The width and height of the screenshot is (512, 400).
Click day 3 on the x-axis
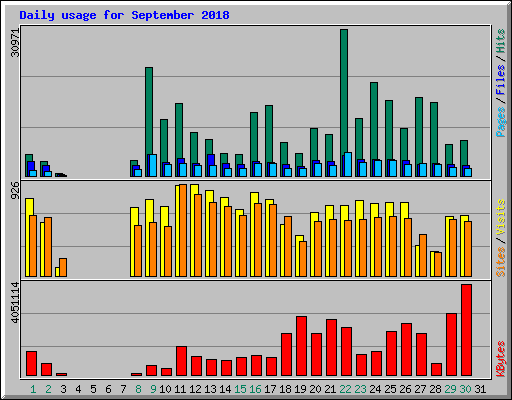point(63,389)
